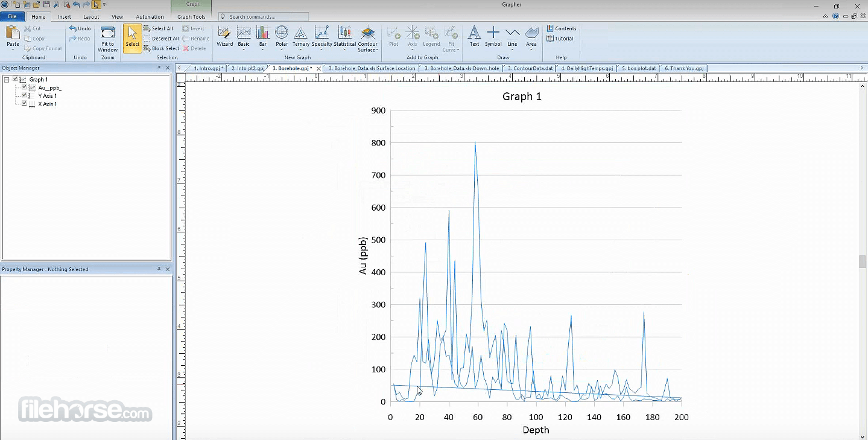Choose the Statistical graph type
The height and width of the screenshot is (440, 868).
pyautogui.click(x=344, y=36)
